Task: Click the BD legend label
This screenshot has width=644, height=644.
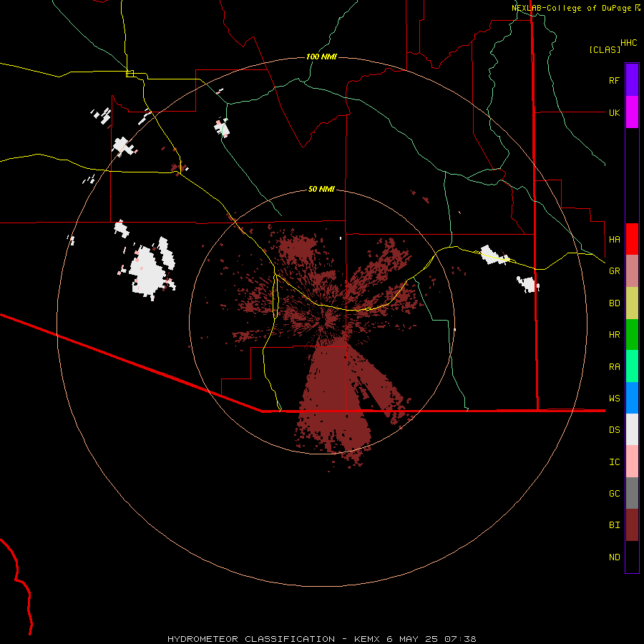Action: click(614, 303)
